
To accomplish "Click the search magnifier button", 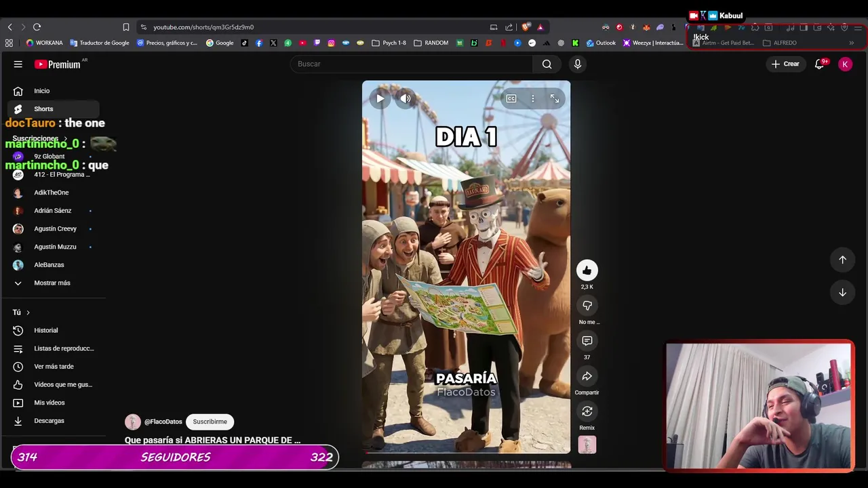I will pos(547,64).
